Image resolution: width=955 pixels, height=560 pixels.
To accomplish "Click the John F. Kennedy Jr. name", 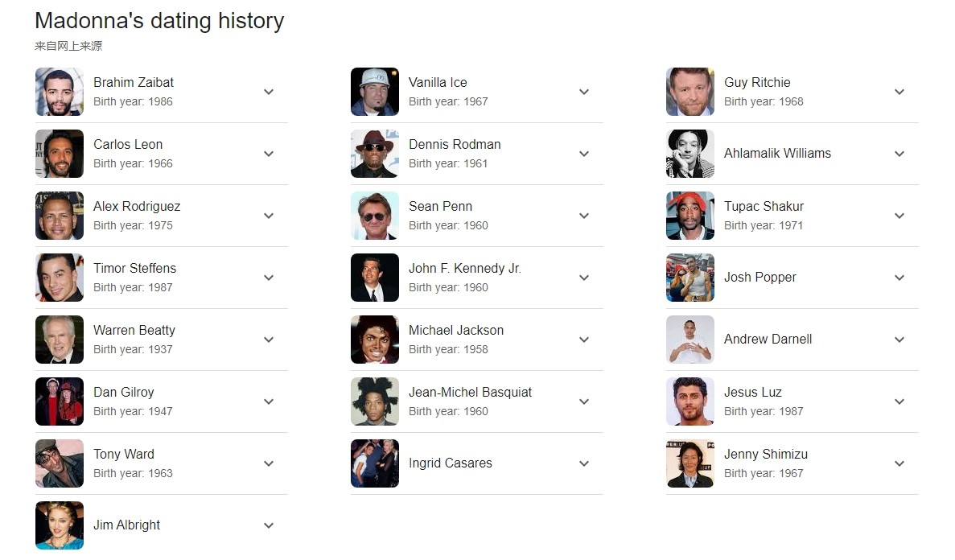I will click(x=465, y=268).
